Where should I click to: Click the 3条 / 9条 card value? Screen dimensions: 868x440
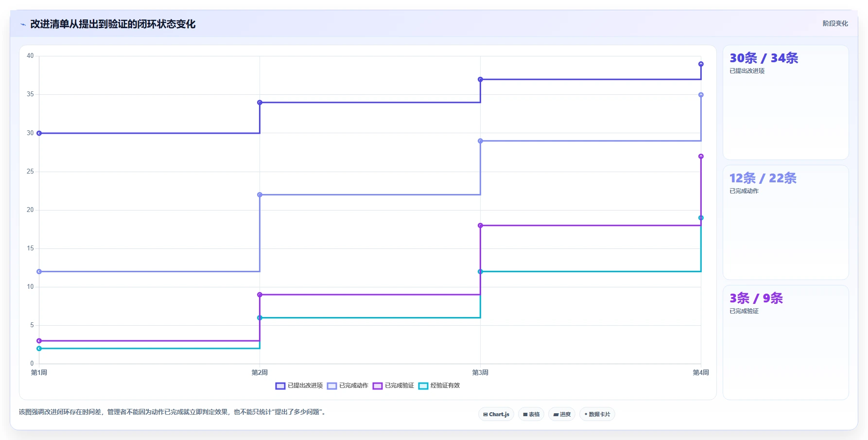click(x=756, y=299)
